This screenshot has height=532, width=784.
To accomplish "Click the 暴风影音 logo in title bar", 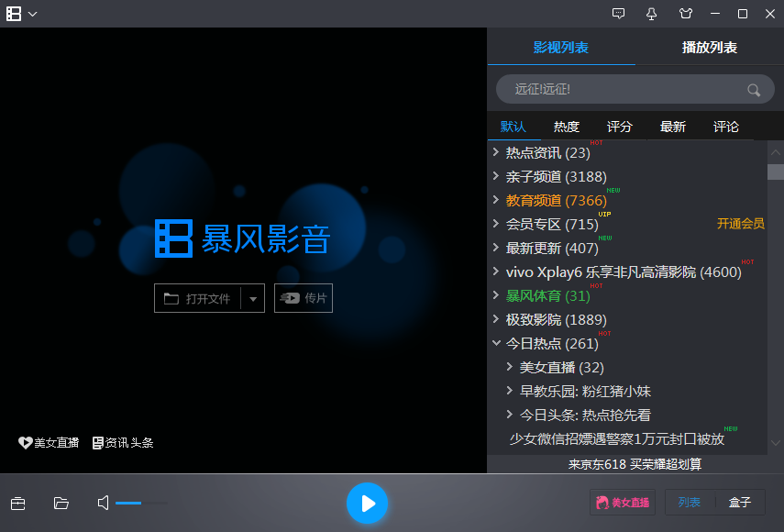I will (x=13, y=14).
